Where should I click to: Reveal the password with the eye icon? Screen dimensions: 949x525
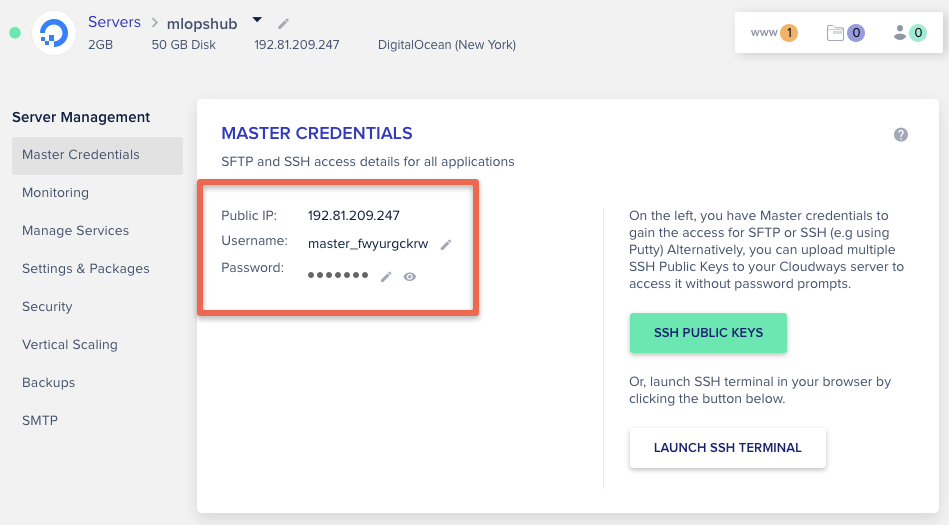(410, 277)
